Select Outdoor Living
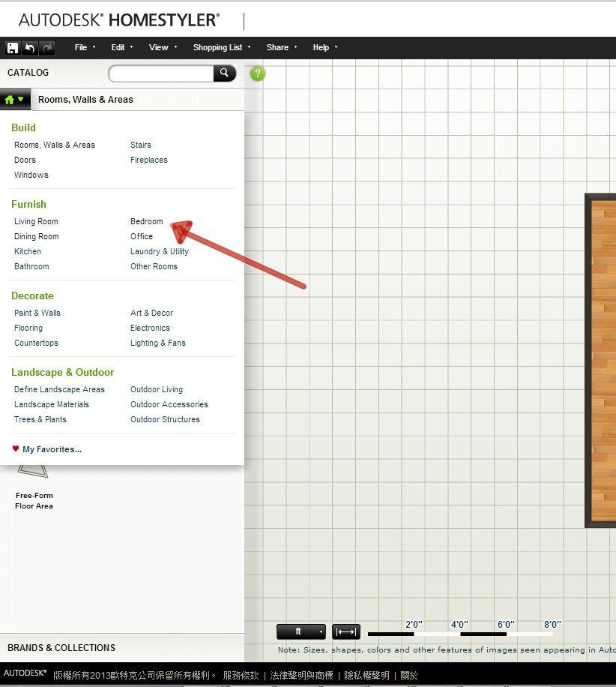Screen dimensions: 616x687 (x=157, y=389)
